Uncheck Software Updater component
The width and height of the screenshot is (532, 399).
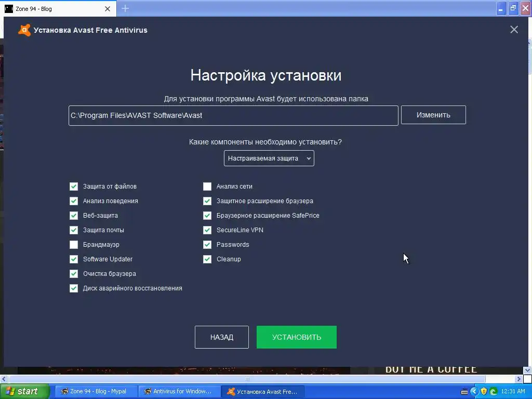[74, 259]
